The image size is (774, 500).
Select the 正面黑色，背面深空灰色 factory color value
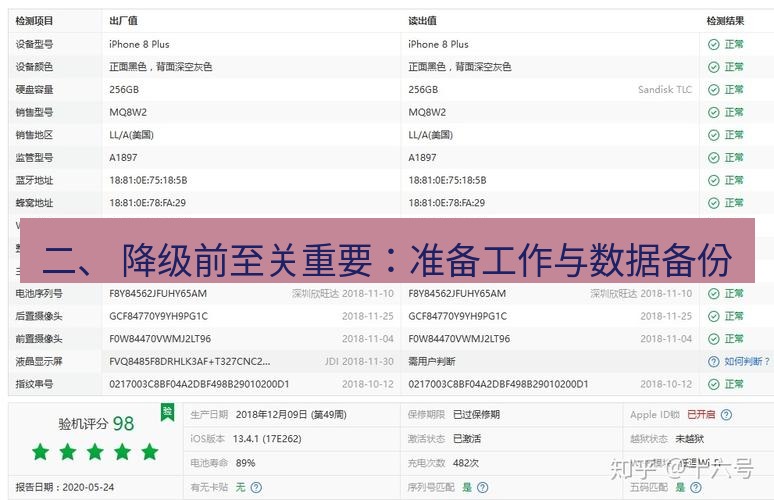[160, 67]
